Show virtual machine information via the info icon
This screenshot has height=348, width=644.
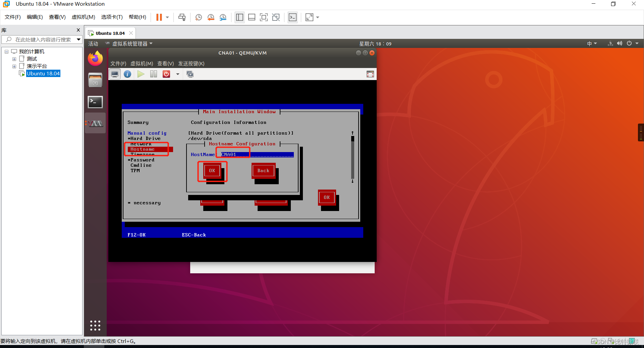click(127, 74)
